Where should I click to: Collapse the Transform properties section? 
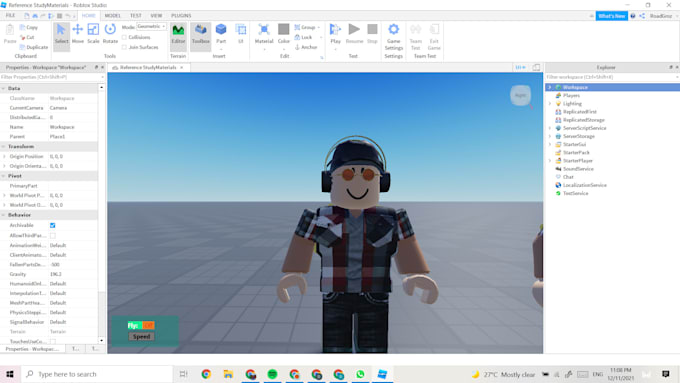click(3, 147)
